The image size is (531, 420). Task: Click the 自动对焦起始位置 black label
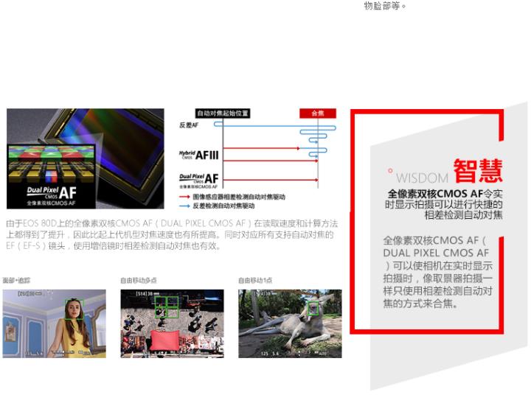223,113
